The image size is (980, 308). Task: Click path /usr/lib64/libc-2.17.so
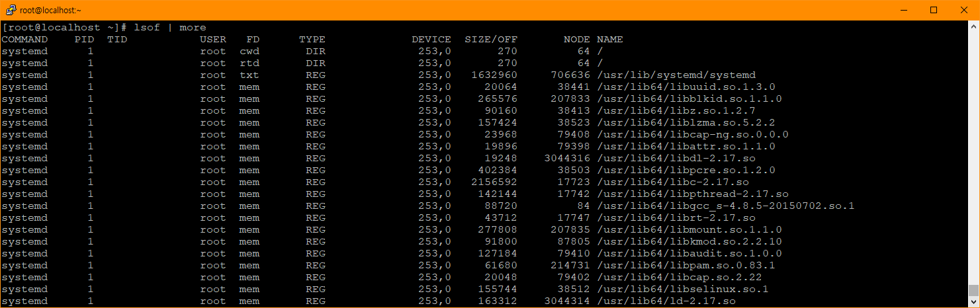673,182
